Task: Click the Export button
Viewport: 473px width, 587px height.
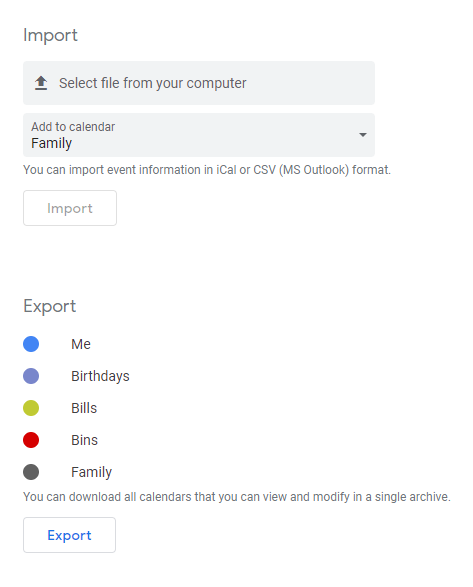Action: (x=69, y=535)
